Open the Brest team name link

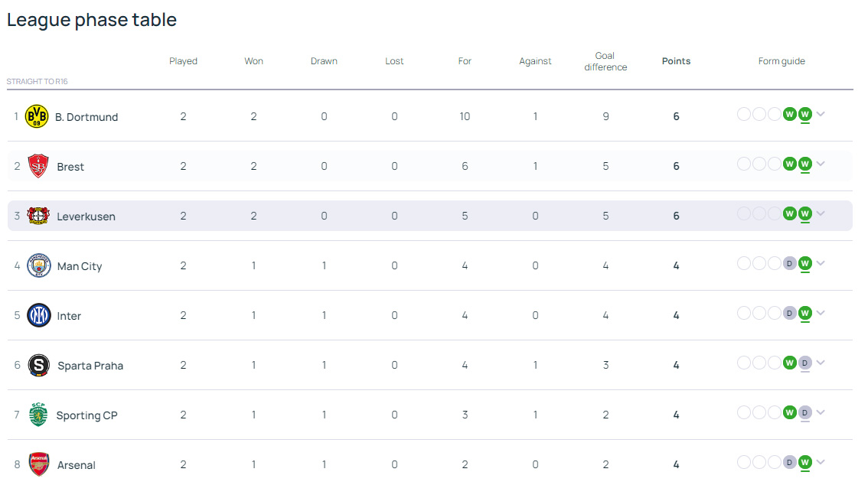70,167
